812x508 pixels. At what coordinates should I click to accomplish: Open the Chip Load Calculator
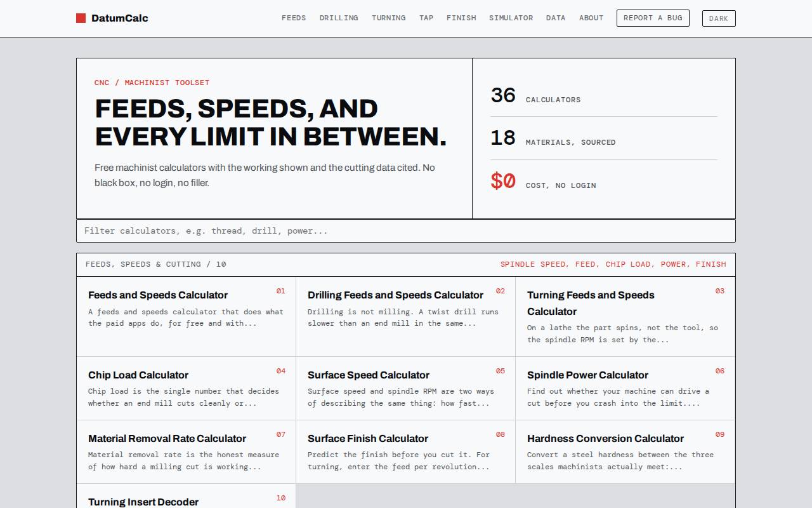187,389
